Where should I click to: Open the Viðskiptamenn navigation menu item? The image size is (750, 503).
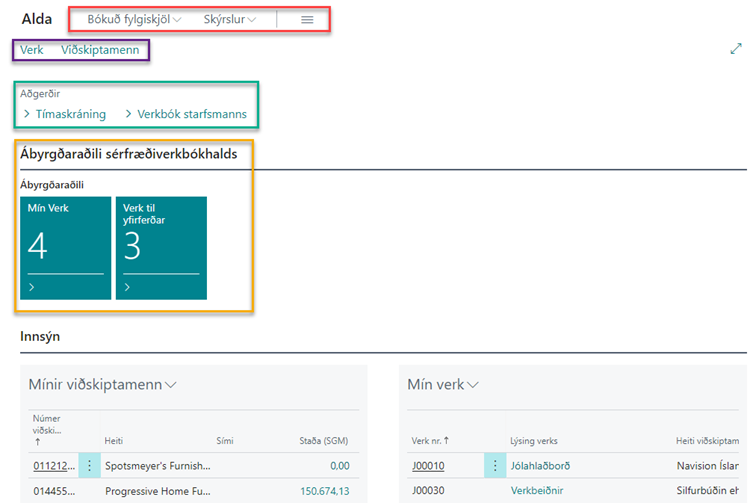[99, 49]
